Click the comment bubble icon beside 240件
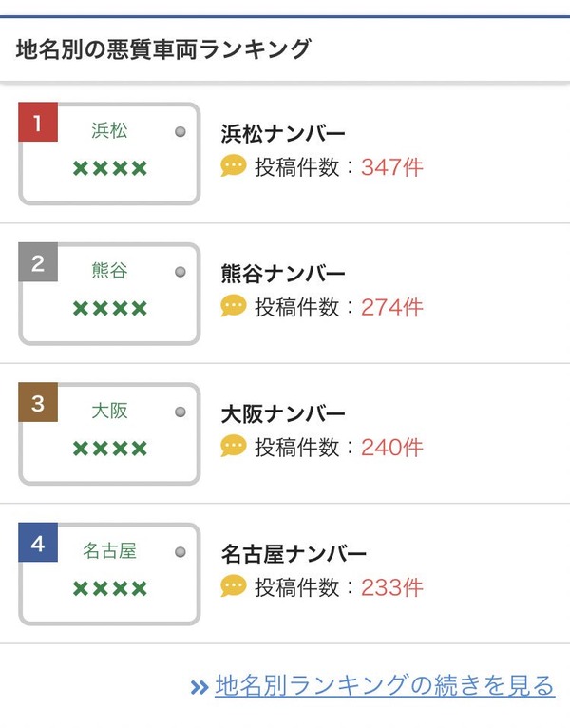The height and width of the screenshot is (728, 570). pyautogui.click(x=234, y=447)
